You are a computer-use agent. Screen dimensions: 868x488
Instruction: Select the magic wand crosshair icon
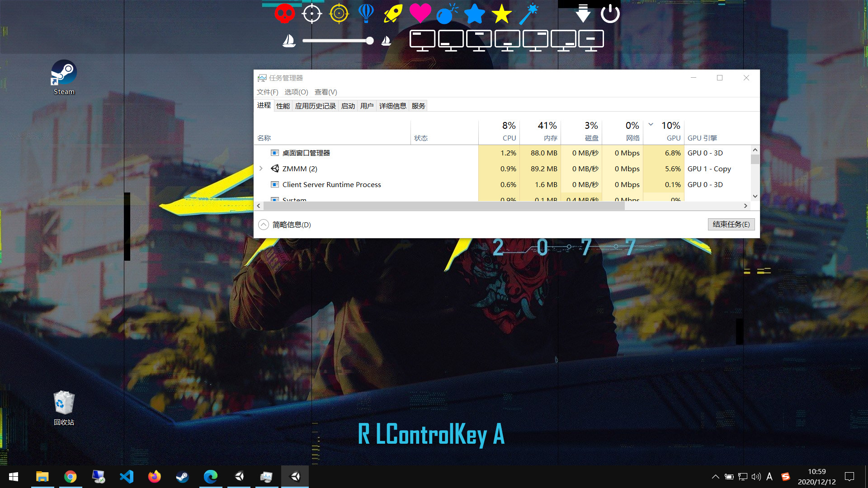click(529, 13)
